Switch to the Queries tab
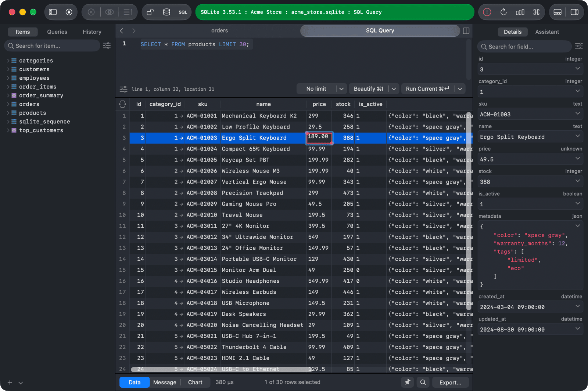588x391 pixels. [57, 32]
